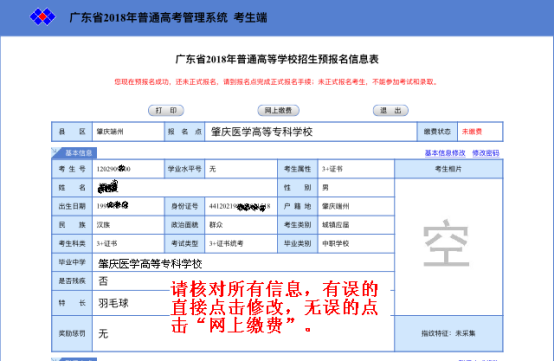Click the 考生类别 value 城镇应届
554x361 pixels.
click(x=335, y=225)
